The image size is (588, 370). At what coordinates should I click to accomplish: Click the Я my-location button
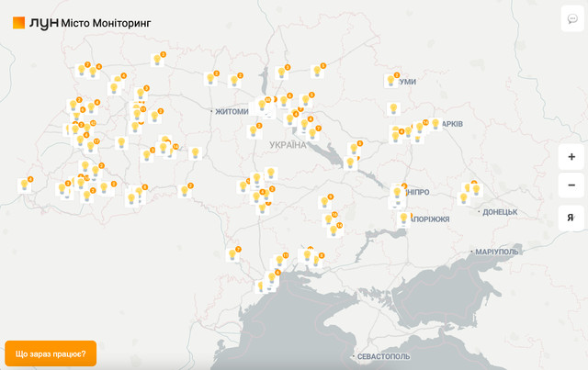tap(571, 218)
